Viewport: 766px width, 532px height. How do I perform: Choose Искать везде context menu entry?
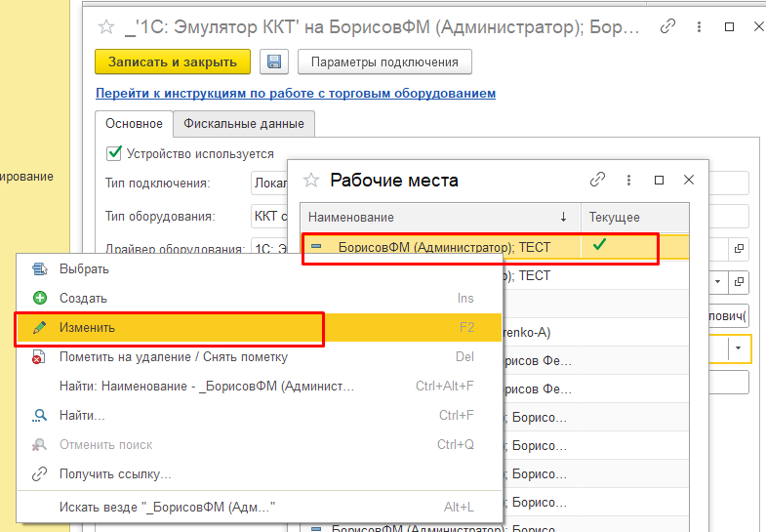260,507
